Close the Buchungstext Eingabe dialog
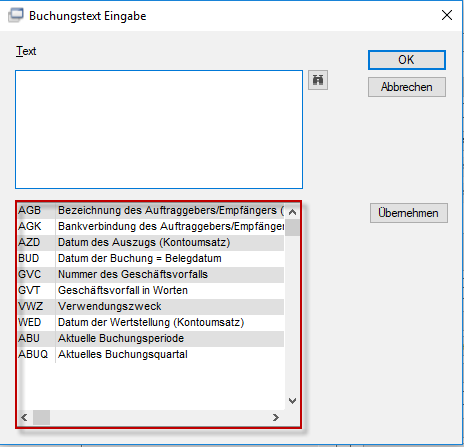 pyautogui.click(x=447, y=15)
